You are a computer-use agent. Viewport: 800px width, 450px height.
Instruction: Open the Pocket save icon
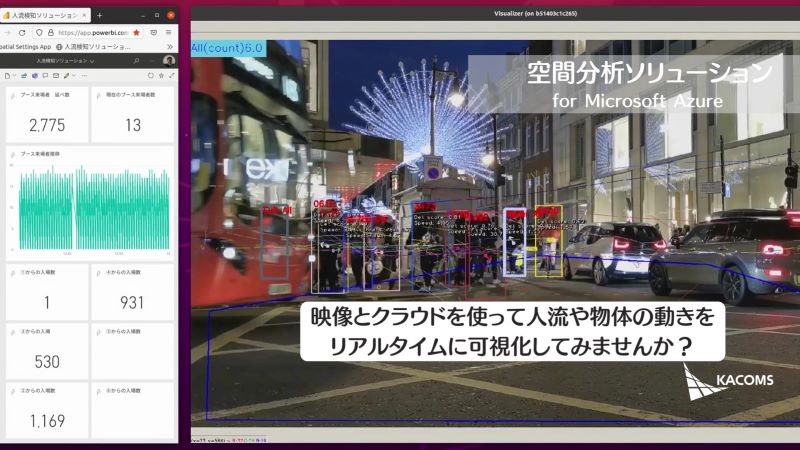click(x=154, y=32)
